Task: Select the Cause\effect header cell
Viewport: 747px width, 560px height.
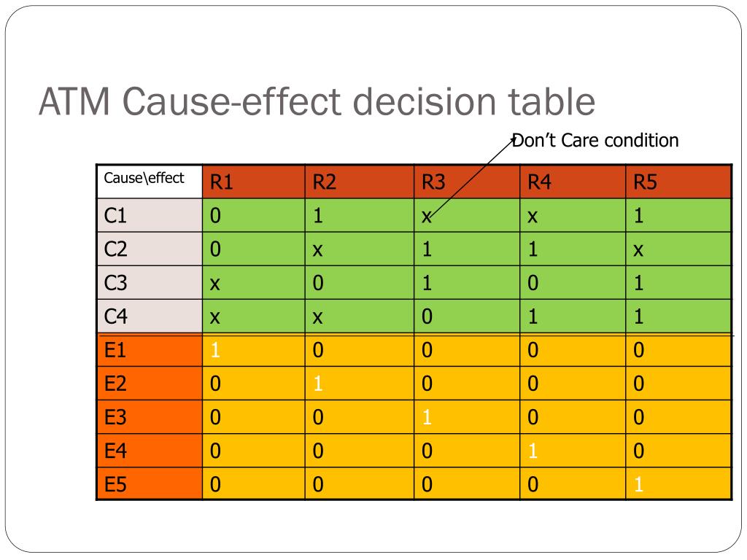Action: [150, 181]
